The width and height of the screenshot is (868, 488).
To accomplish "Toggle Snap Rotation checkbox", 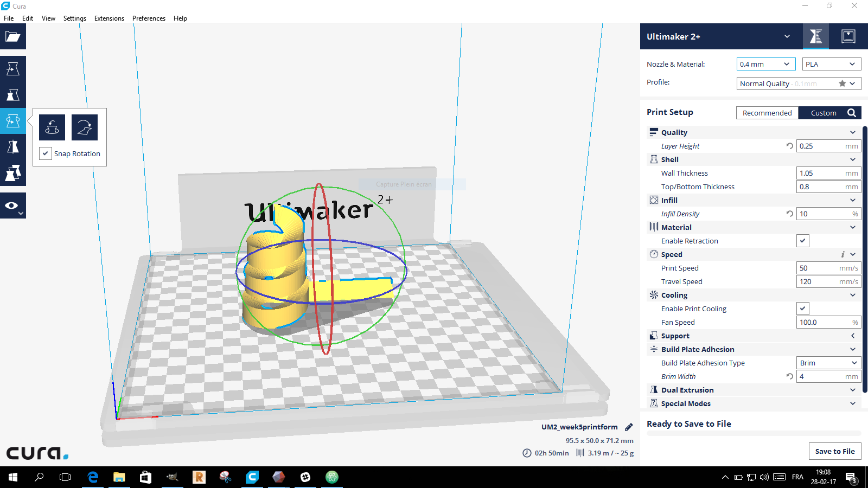I will (46, 153).
